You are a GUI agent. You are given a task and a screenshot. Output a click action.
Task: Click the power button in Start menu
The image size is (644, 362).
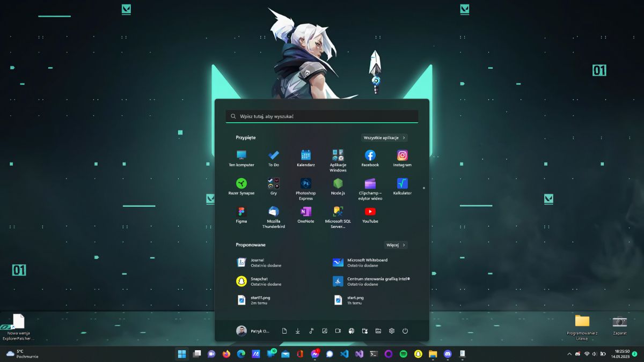[x=405, y=331]
